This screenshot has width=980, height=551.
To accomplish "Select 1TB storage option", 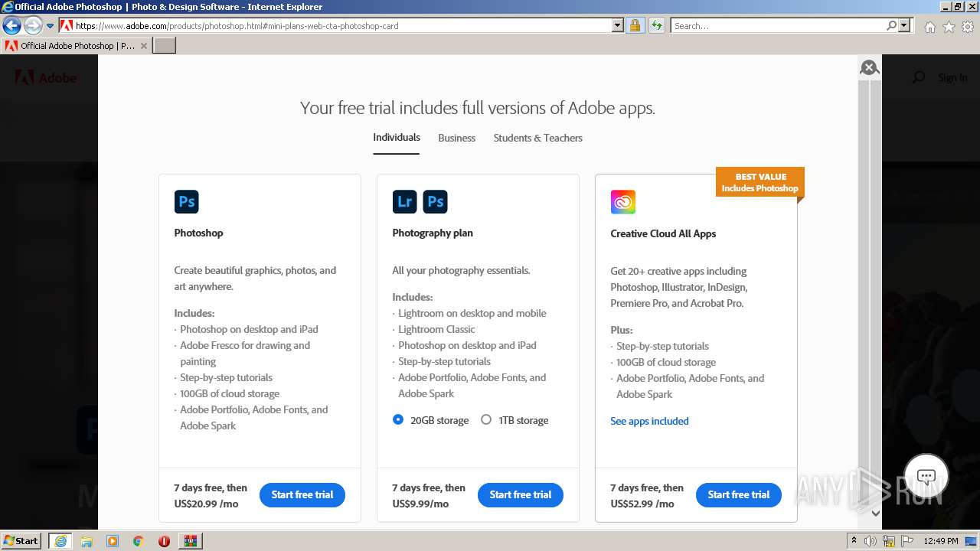I will click(x=486, y=419).
